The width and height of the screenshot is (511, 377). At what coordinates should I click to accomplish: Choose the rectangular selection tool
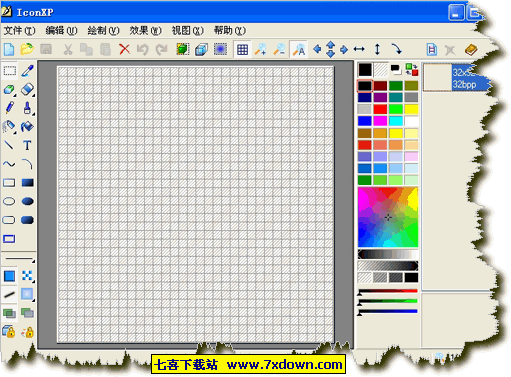pyautogui.click(x=9, y=71)
